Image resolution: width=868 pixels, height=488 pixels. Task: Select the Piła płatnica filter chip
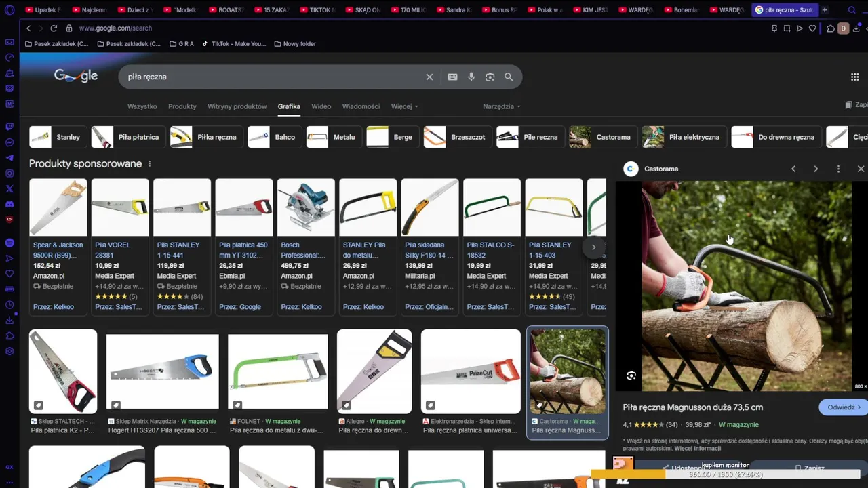click(129, 137)
